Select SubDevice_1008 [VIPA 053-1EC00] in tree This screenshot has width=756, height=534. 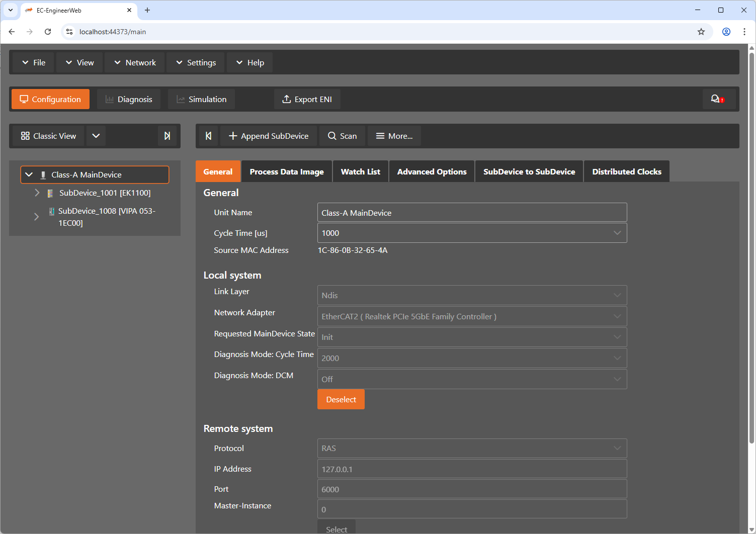coord(107,217)
